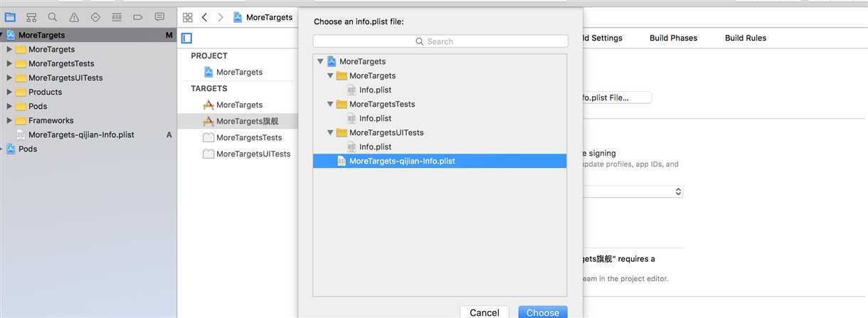
Task: Expand the Frameworks group in navigator
Action: pyautogui.click(x=9, y=120)
